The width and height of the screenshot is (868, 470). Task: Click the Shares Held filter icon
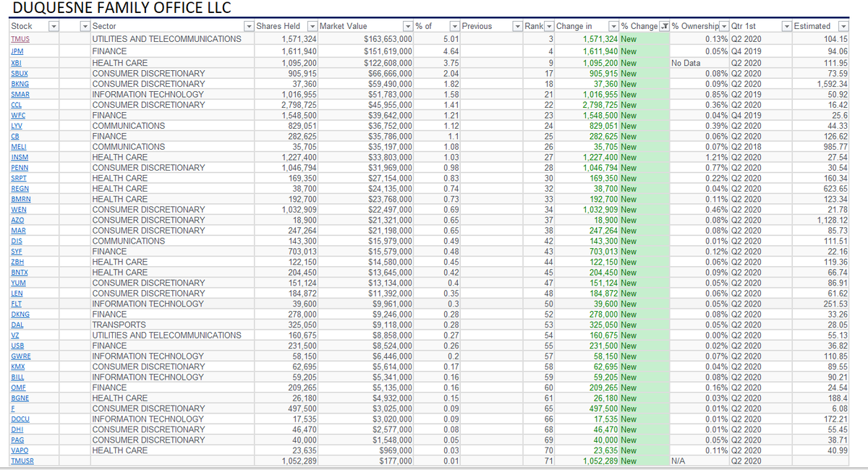312,25
